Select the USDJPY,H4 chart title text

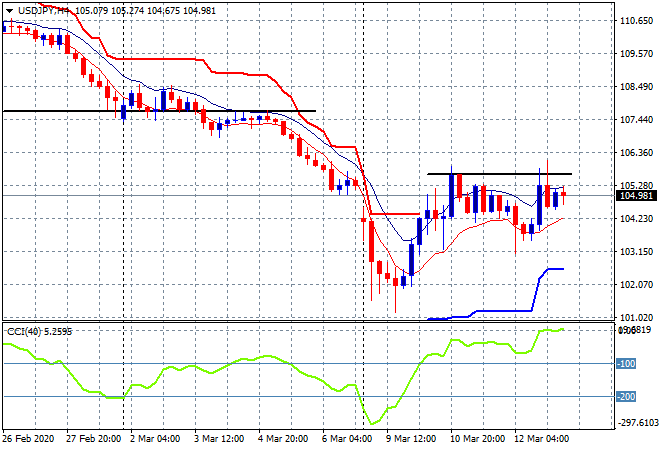pos(44,11)
